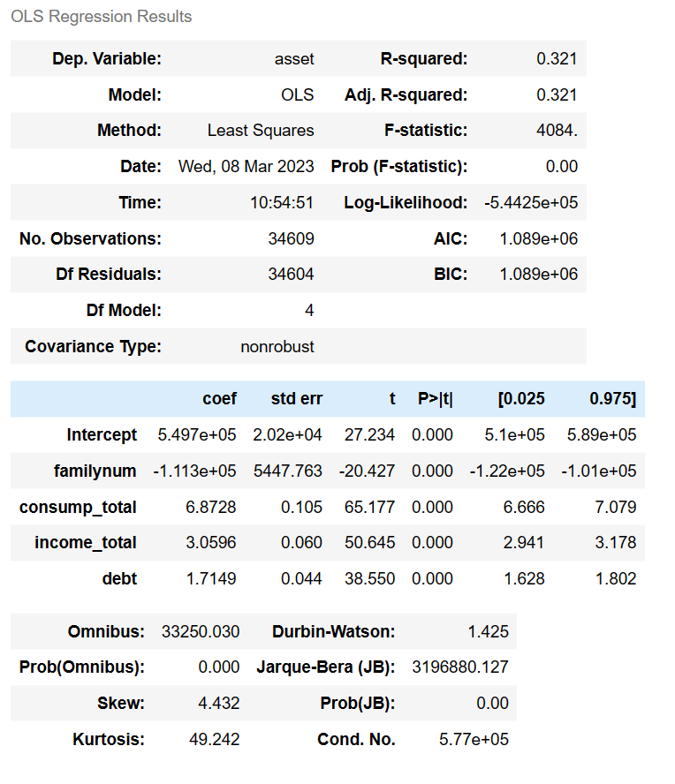The image size is (675, 784).
Task: Click the No. Observations value 34609
Action: [x=292, y=238]
